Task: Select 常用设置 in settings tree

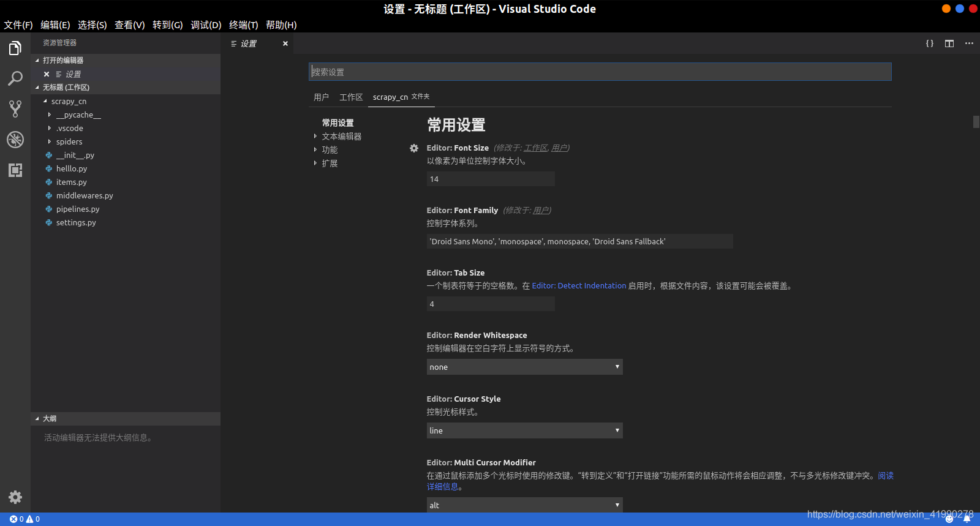Action: 338,123
